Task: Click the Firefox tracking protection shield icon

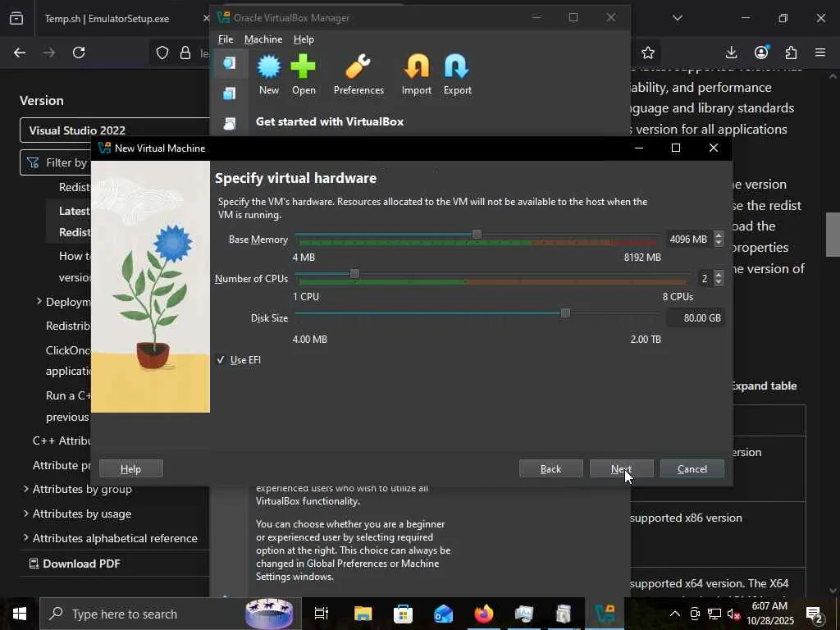Action: 162,52
